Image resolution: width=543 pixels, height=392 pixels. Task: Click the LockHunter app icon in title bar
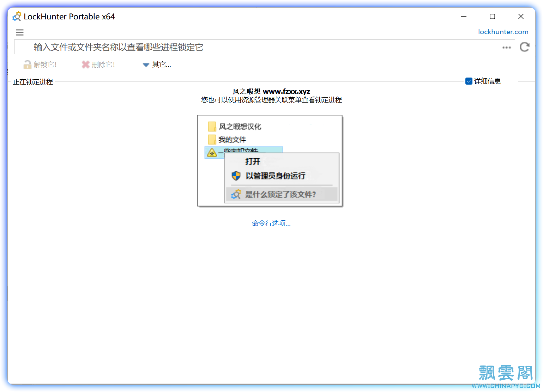point(17,17)
